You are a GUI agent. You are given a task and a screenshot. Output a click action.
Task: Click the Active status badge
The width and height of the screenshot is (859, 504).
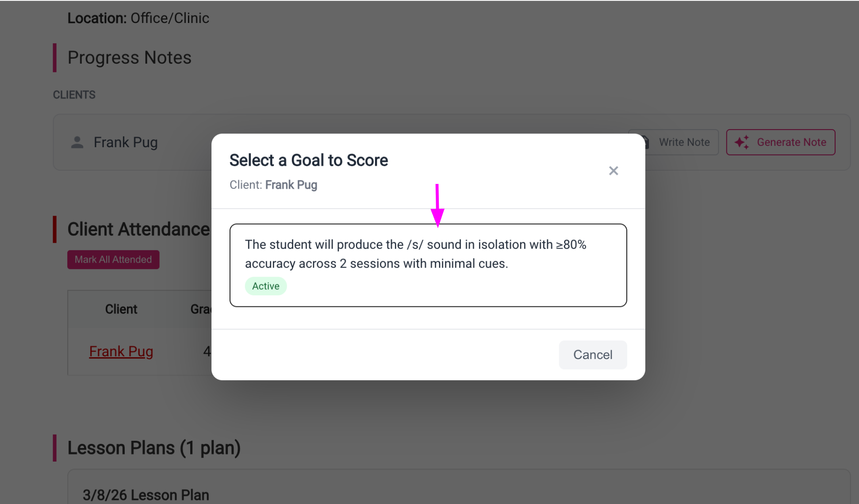pos(265,286)
